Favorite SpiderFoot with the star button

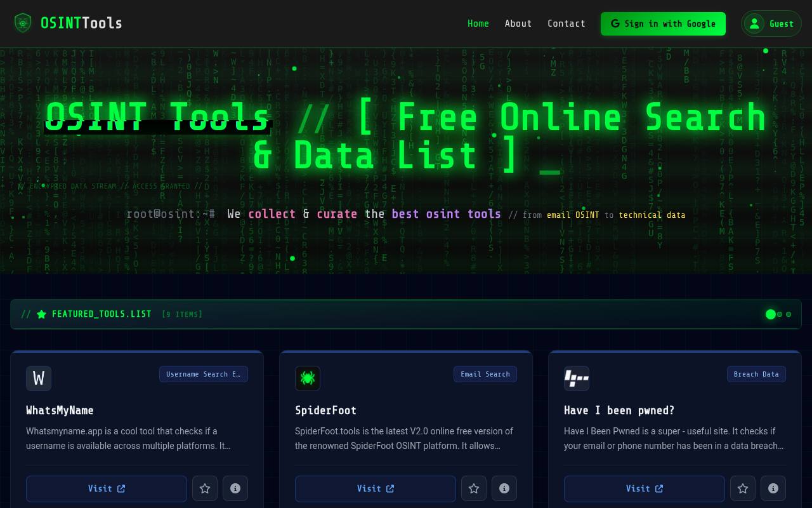pyautogui.click(x=474, y=488)
